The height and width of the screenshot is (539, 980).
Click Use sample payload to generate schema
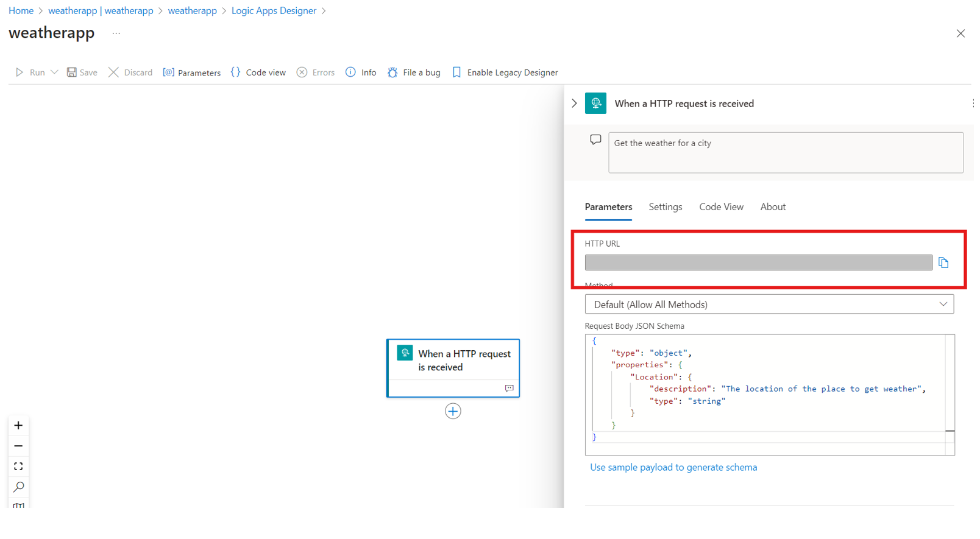[673, 467]
